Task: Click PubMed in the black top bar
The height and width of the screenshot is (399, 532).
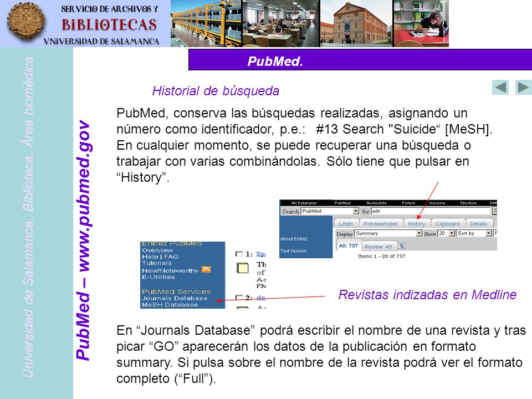Action: 342,203
